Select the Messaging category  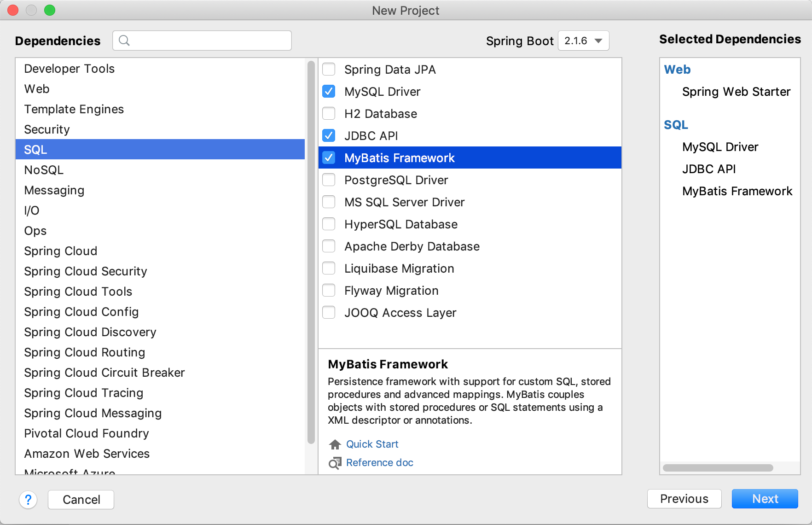160,190
